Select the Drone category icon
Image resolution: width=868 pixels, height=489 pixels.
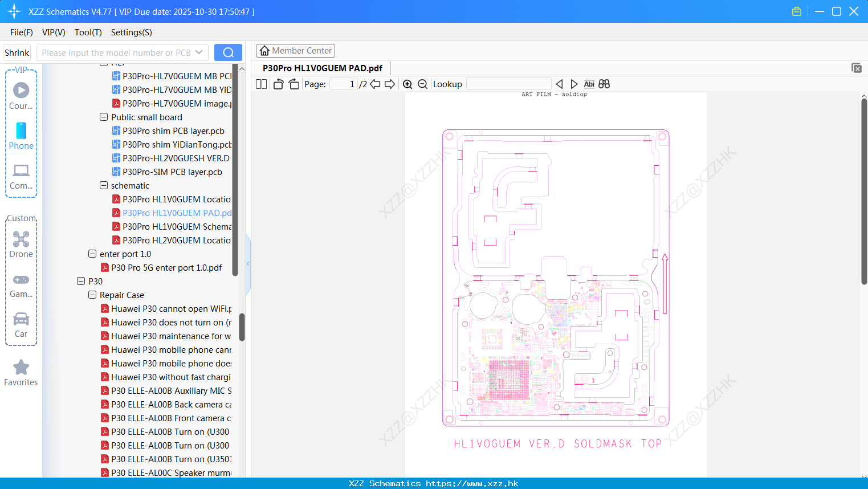21,239
